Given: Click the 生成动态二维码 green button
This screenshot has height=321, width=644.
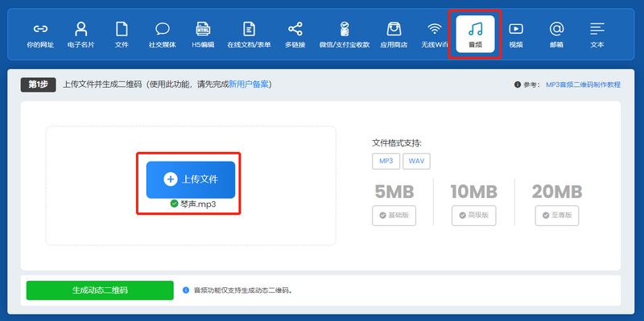Looking at the screenshot, I should point(100,290).
